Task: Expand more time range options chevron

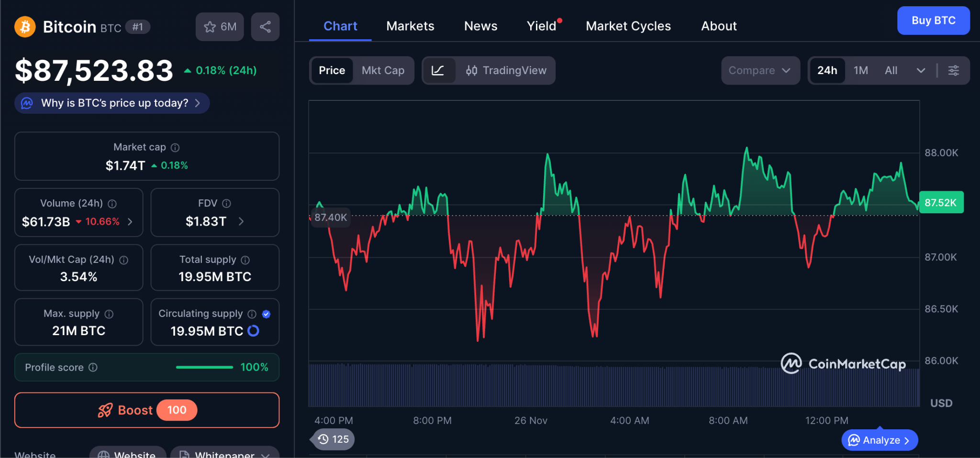Action: [921, 71]
